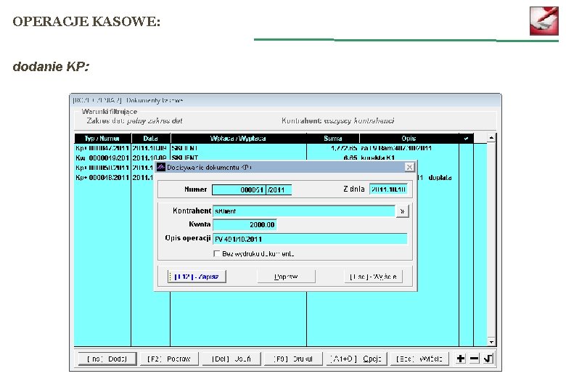Image resolution: width=566 pixels, height=392 pixels.
Task: Click the Kwota field showing 2000.00
Action: [x=245, y=224]
